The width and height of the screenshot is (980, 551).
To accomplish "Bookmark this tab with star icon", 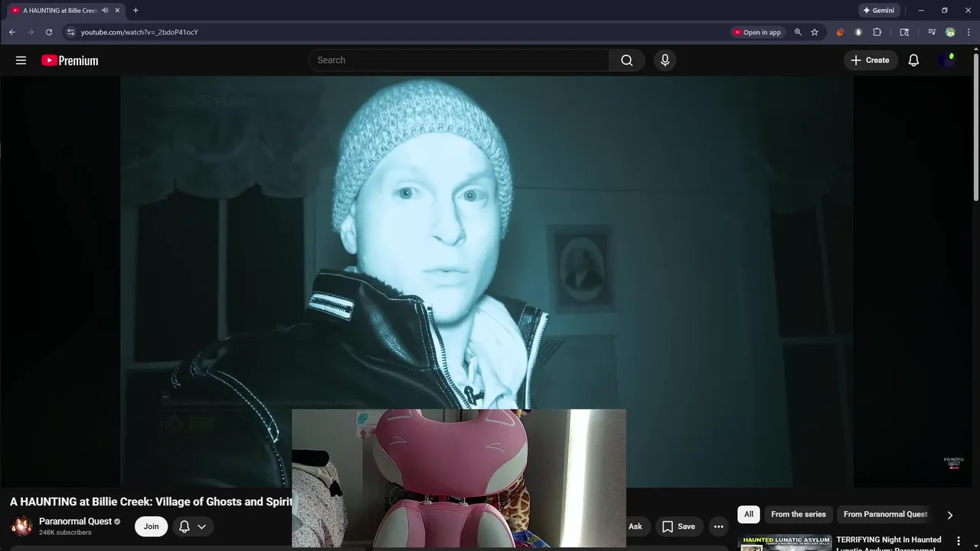I will (x=815, y=32).
